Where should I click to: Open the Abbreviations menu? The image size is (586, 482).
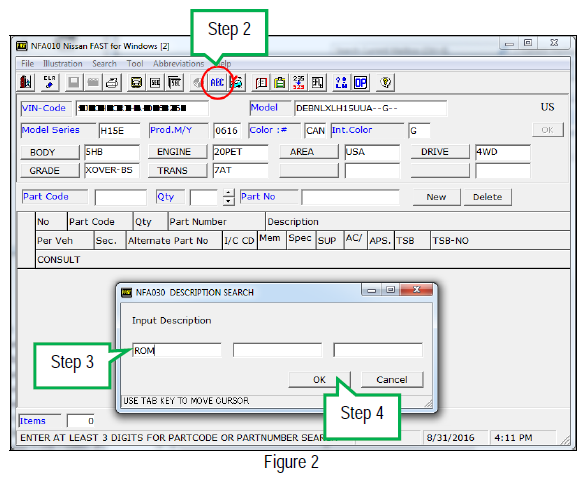pyautogui.click(x=178, y=64)
